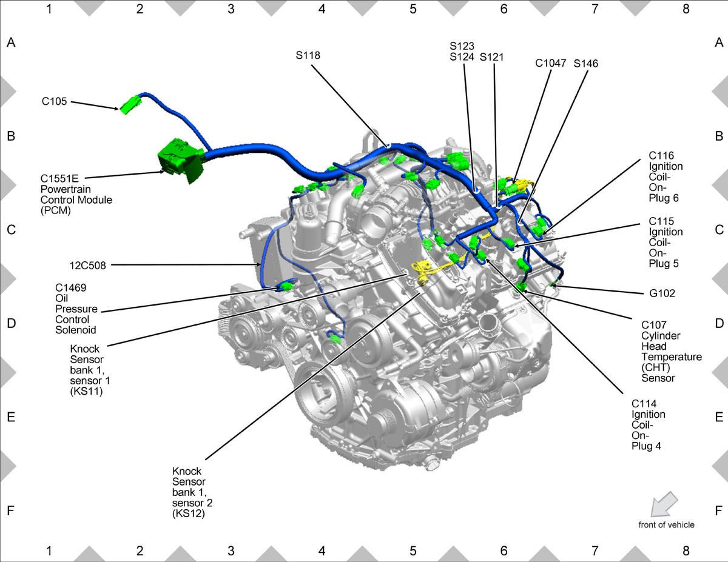Click the S118 splice label
The height and width of the screenshot is (562, 728).
[x=308, y=55]
